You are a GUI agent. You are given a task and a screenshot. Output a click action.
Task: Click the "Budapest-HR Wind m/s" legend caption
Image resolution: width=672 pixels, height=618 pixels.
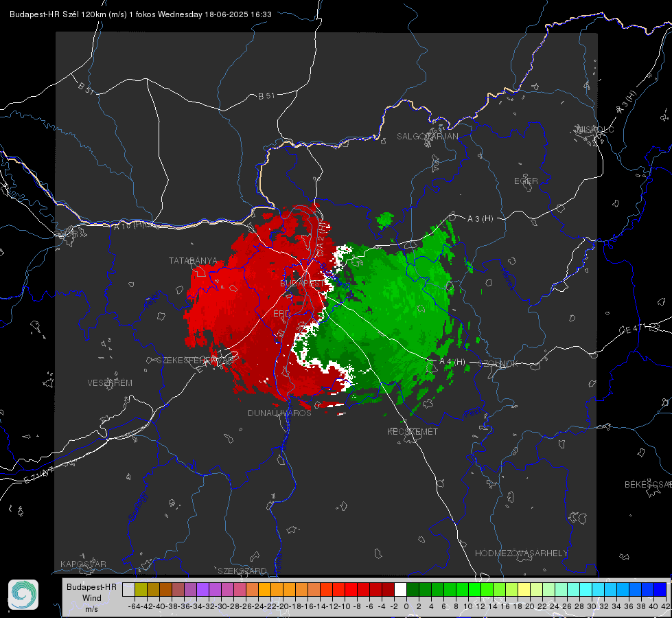91,598
